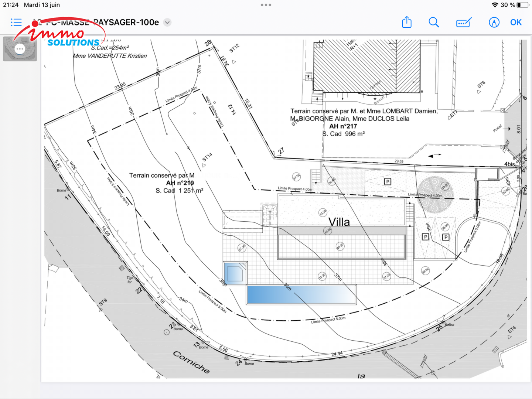Activate the form fill keyboard-pen icon
Screen dimensions: 532x399
point(464,23)
